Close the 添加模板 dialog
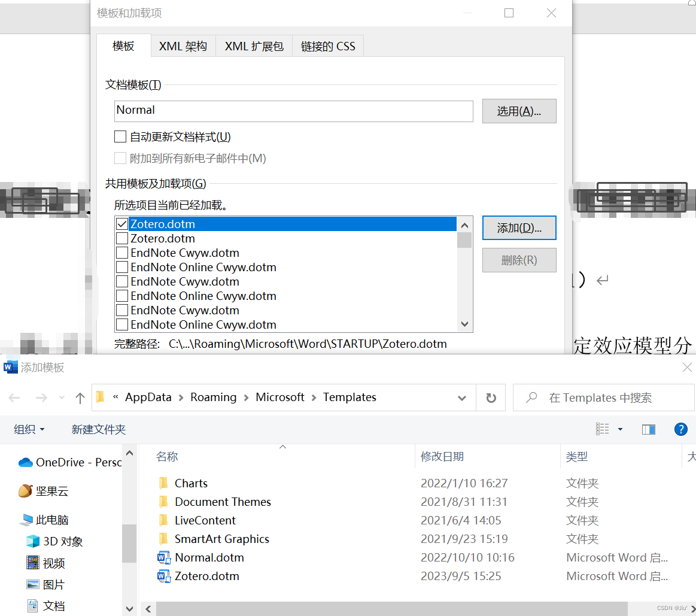This screenshot has width=696, height=616. tap(686, 368)
